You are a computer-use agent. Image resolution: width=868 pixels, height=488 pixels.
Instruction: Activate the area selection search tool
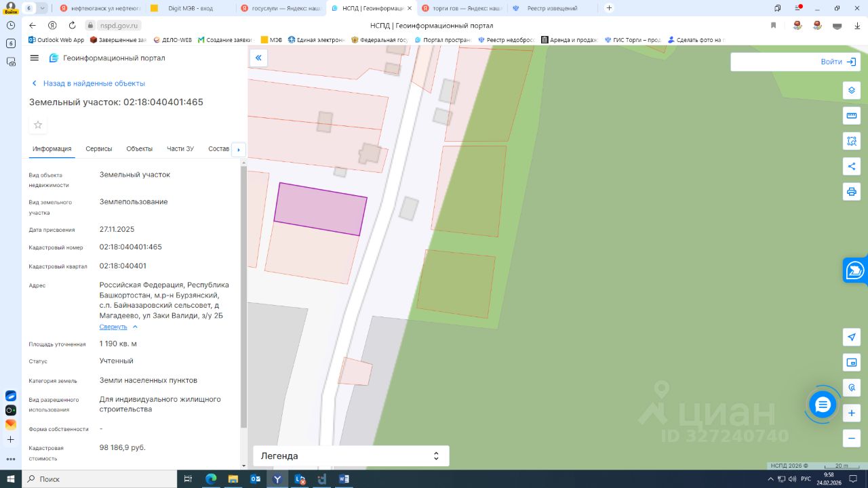click(x=852, y=141)
